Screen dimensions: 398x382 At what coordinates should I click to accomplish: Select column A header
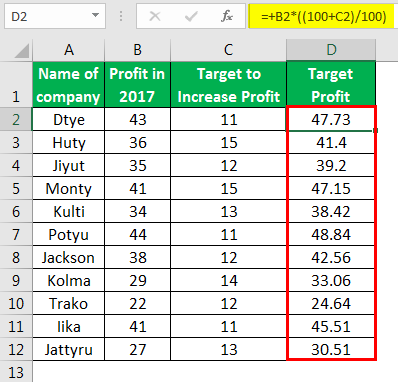69,50
